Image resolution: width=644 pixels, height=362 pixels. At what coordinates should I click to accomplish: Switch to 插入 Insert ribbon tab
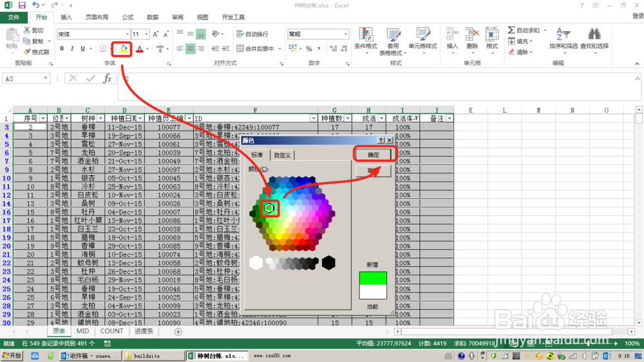(x=66, y=17)
